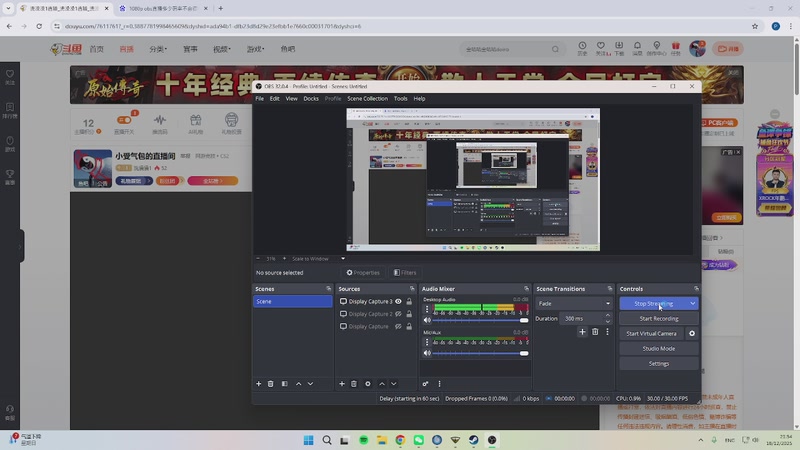Image resolution: width=800 pixels, height=450 pixels.
Task: Pop out the Scenes dock
Action: pos(329,289)
